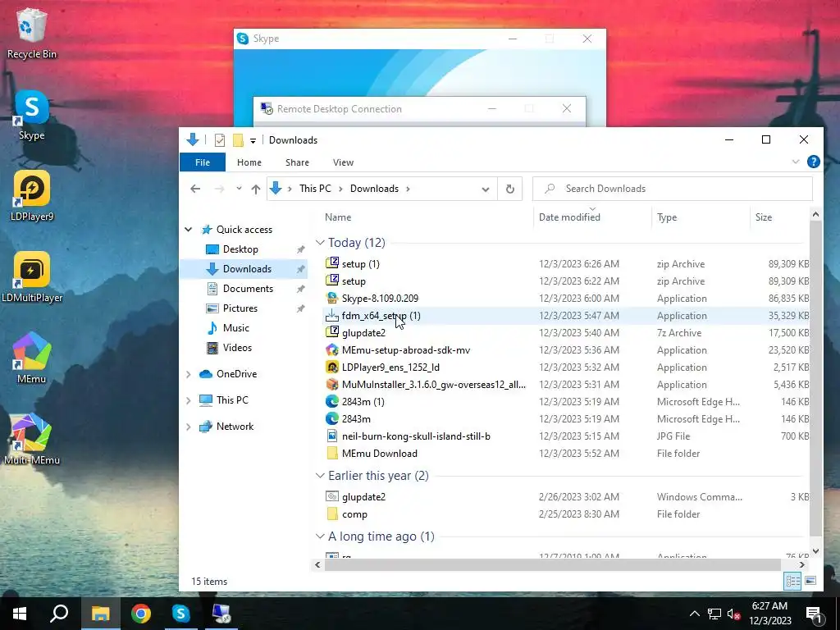Select the glupdate2 Windows Command file

pyautogui.click(x=363, y=496)
